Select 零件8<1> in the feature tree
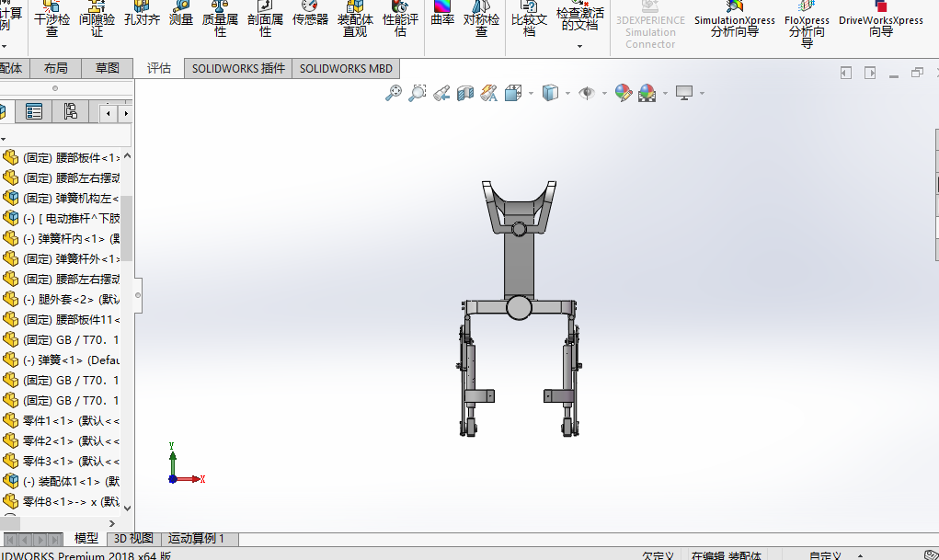This screenshot has height=560, width=939. click(x=61, y=502)
